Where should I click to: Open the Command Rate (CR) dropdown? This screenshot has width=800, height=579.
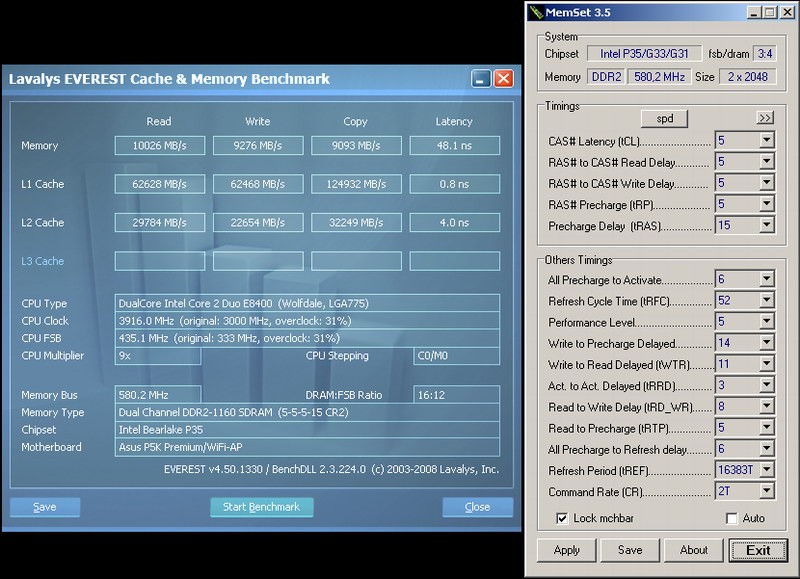coord(766,491)
